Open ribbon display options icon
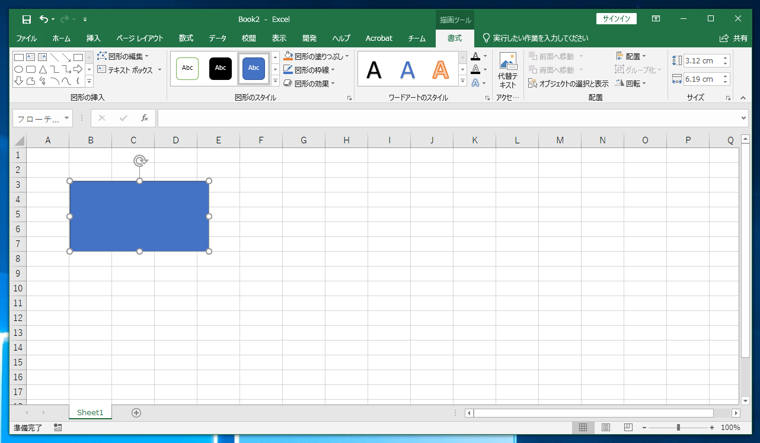The image size is (760, 443). click(x=656, y=19)
